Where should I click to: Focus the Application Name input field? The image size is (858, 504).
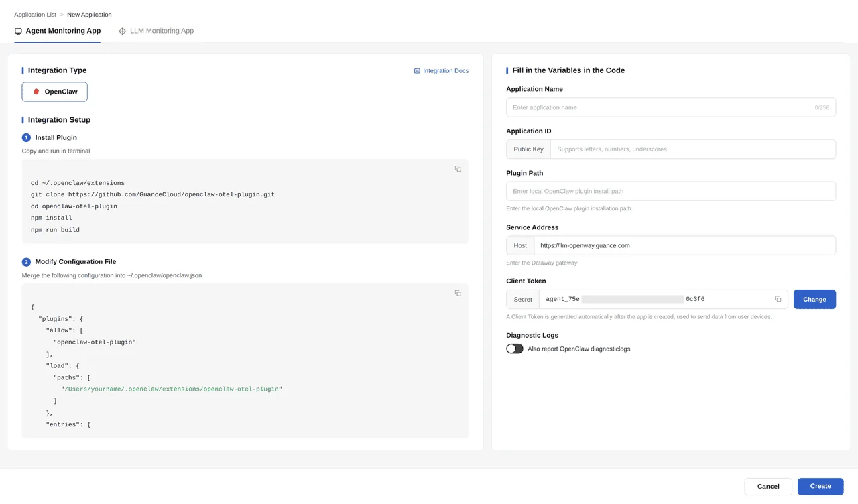(x=671, y=107)
